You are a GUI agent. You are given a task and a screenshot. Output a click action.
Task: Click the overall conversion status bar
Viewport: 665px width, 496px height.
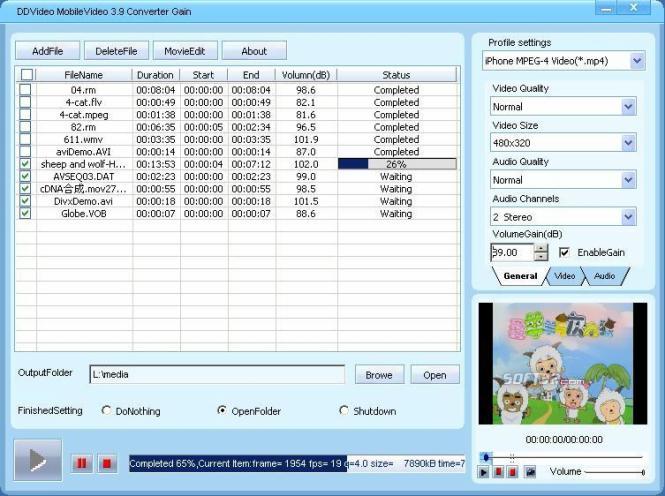tap(297, 463)
